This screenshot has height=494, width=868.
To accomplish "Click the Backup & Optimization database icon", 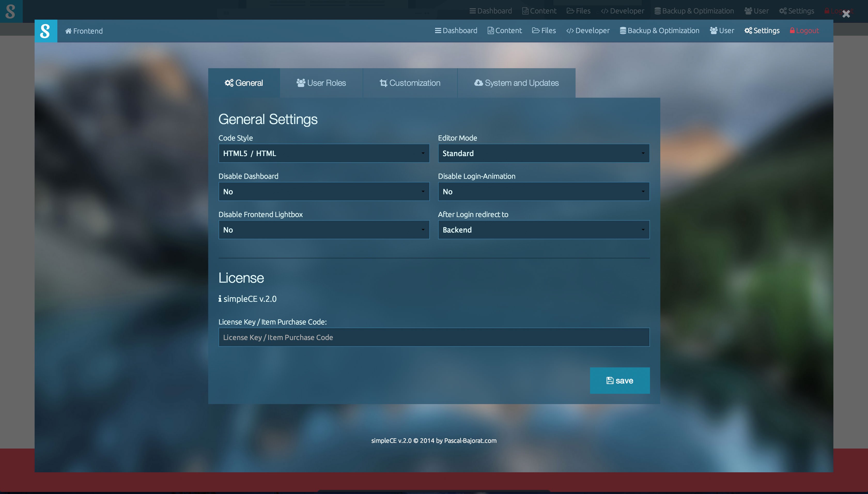I will click(x=623, y=30).
